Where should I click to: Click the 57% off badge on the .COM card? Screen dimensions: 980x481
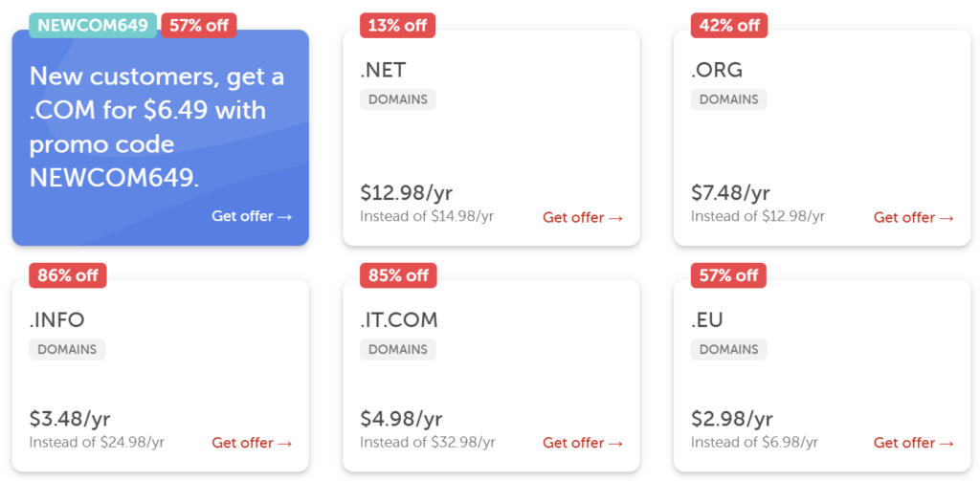pos(199,25)
